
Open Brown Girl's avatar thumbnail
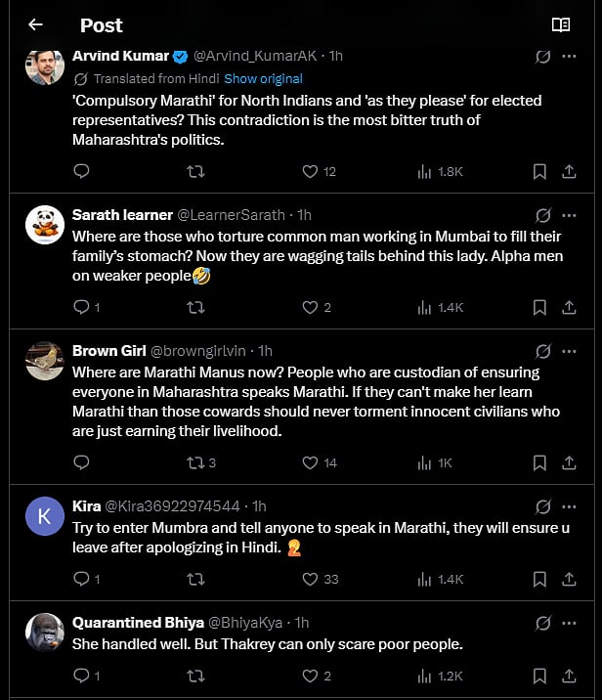click(44, 360)
